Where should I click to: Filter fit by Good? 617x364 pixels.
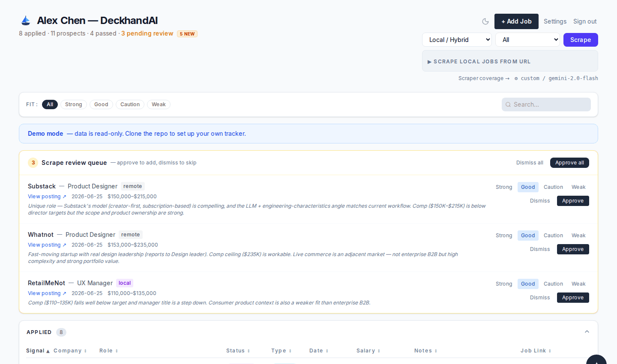pyautogui.click(x=101, y=104)
